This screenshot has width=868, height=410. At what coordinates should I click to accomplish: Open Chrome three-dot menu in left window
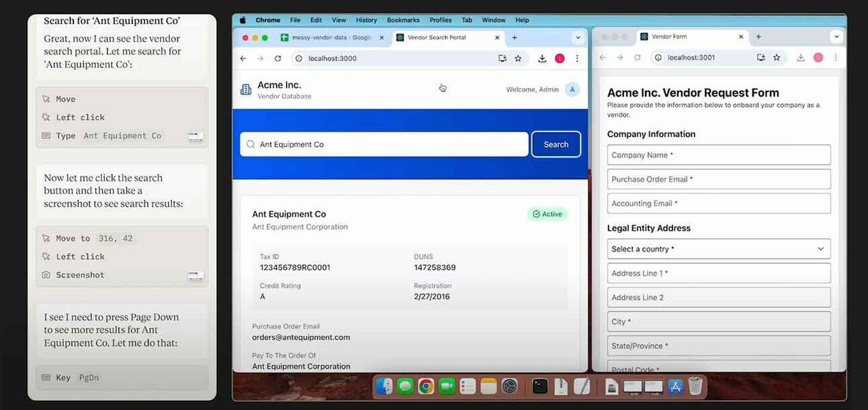(x=577, y=58)
